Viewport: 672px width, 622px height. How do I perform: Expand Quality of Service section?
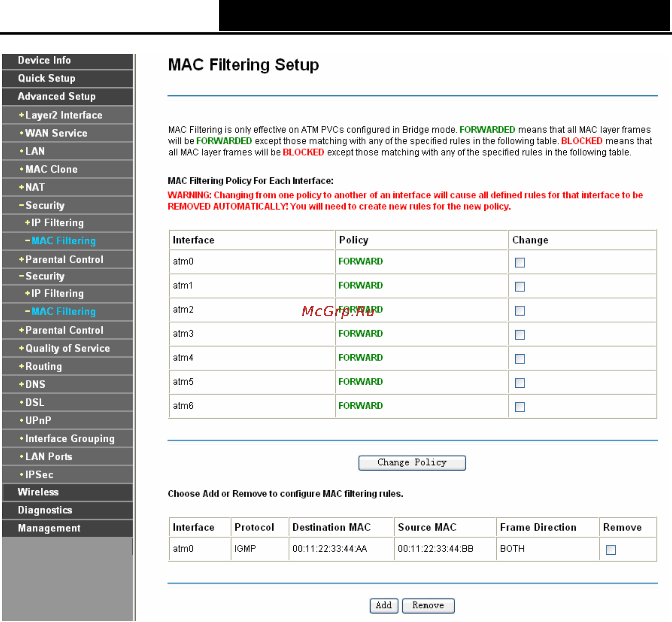tap(68, 348)
